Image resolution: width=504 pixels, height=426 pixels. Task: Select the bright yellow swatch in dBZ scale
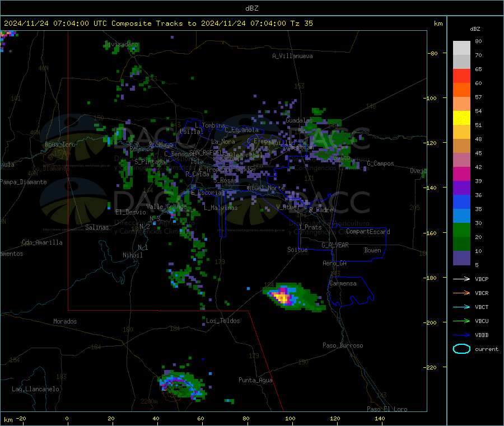461,118
